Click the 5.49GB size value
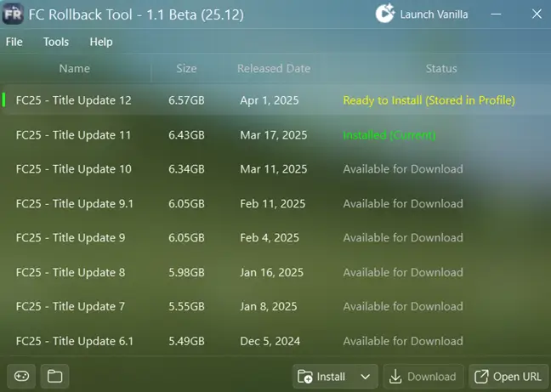This screenshot has height=392, width=551. point(186,341)
